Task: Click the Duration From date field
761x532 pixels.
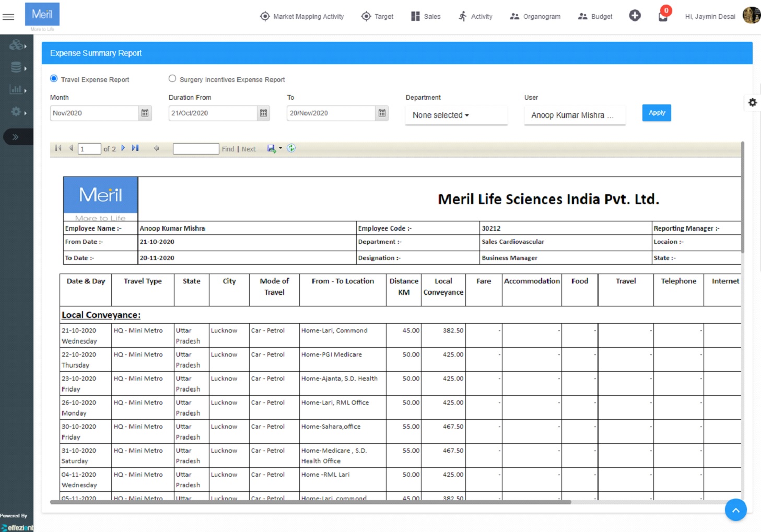Action: (213, 113)
